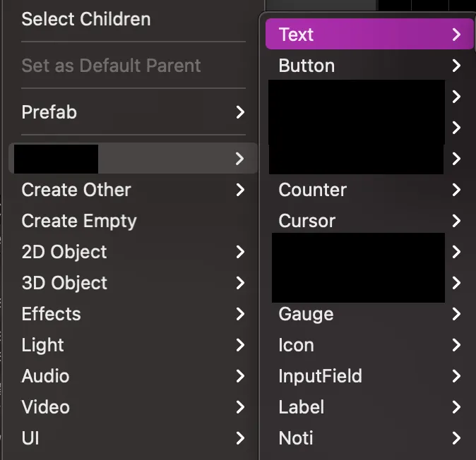Click Create Empty menu entry

(x=79, y=221)
